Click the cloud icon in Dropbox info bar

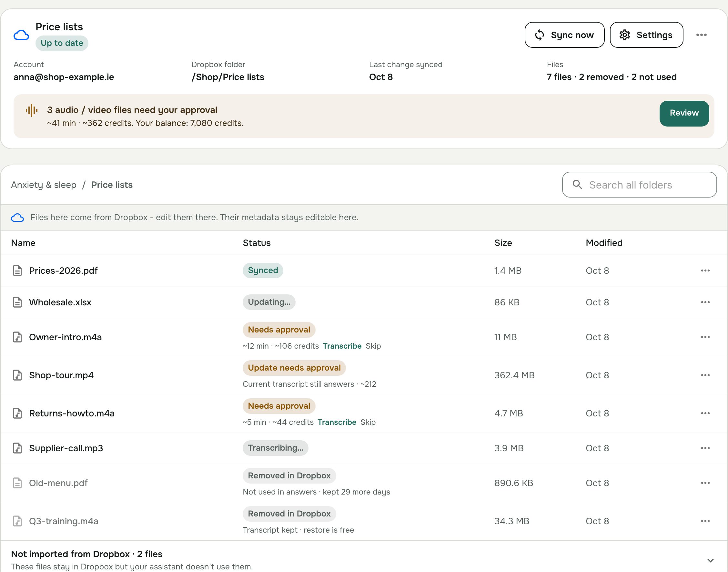[x=17, y=218]
